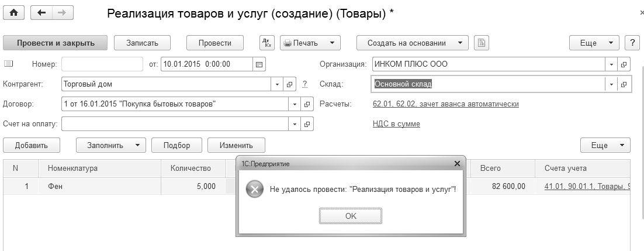Viewport: 644px width, 251px height.
Task: Click the Склад field Основной склад
Action: tap(489, 84)
